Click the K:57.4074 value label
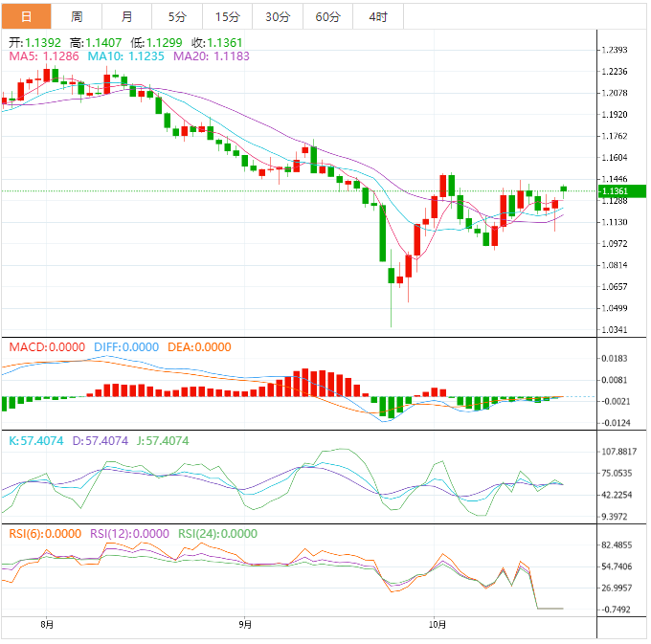This screenshot has height=644, width=651. point(36,441)
